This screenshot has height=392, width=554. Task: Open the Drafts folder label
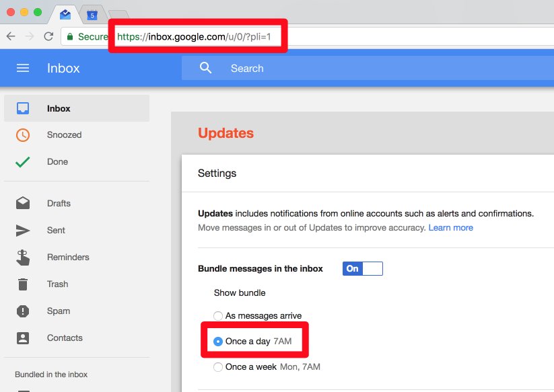click(59, 203)
